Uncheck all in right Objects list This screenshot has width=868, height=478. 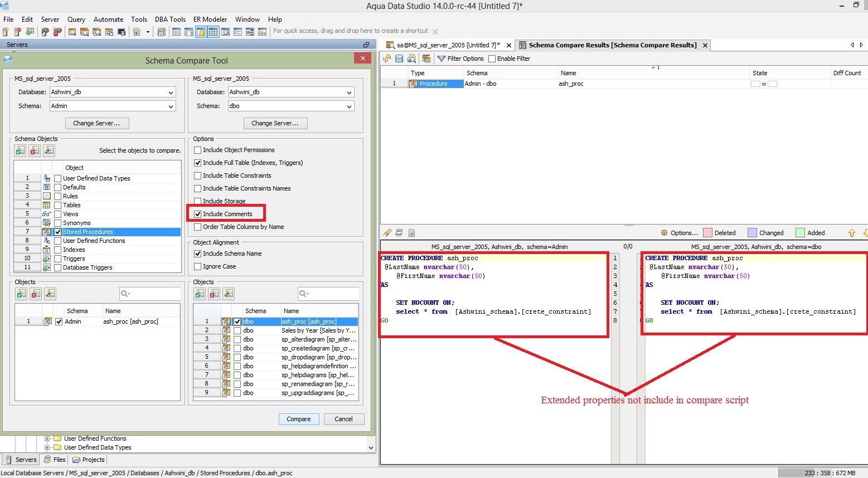pyautogui.click(x=214, y=294)
